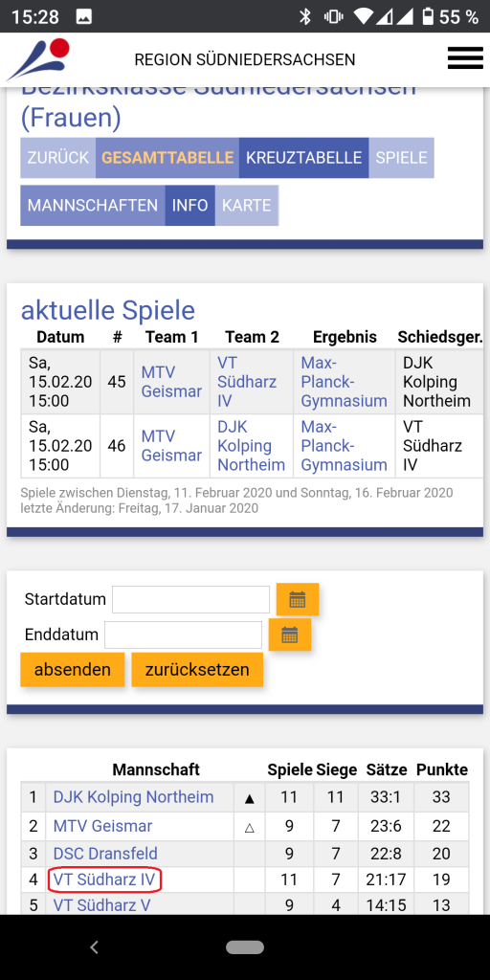Submit dates with the absenden button
This screenshot has height=980, width=490.
(x=73, y=670)
